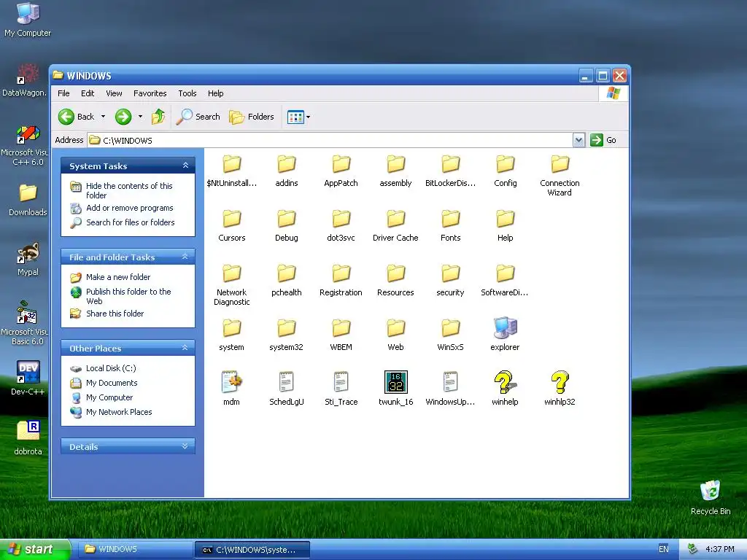Open the File menu
747x560 pixels.
(x=63, y=93)
